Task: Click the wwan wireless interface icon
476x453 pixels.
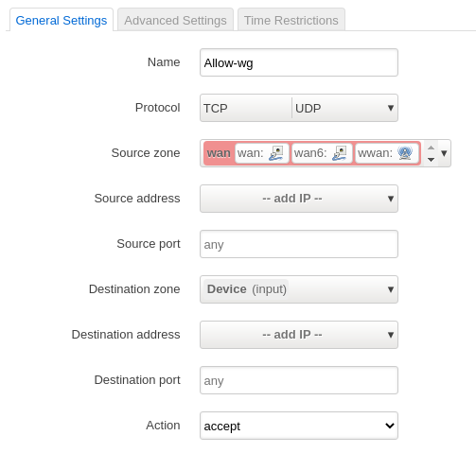Action: pyautogui.click(x=405, y=153)
